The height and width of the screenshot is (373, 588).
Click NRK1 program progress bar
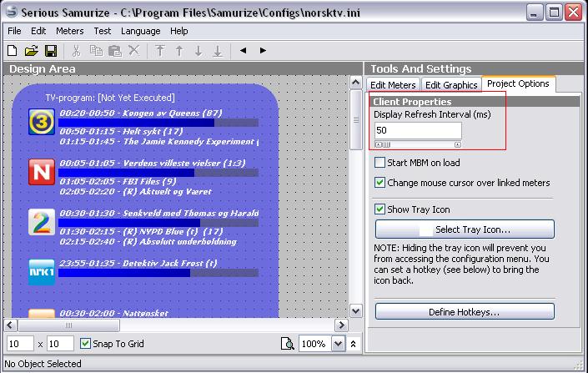point(158,273)
